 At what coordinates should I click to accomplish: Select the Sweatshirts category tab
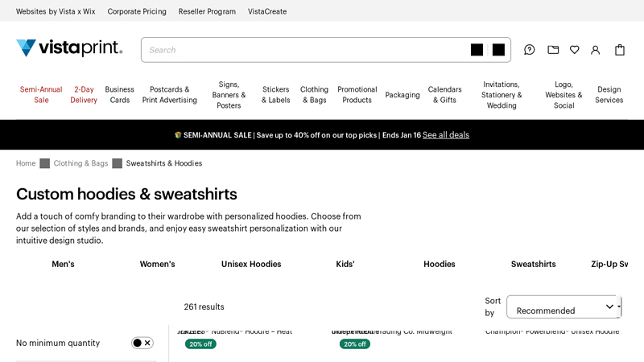click(534, 264)
